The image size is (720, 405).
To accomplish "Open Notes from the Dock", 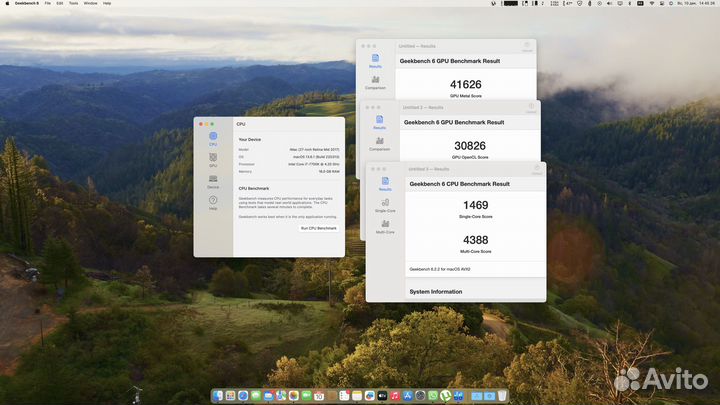I will [x=357, y=395].
